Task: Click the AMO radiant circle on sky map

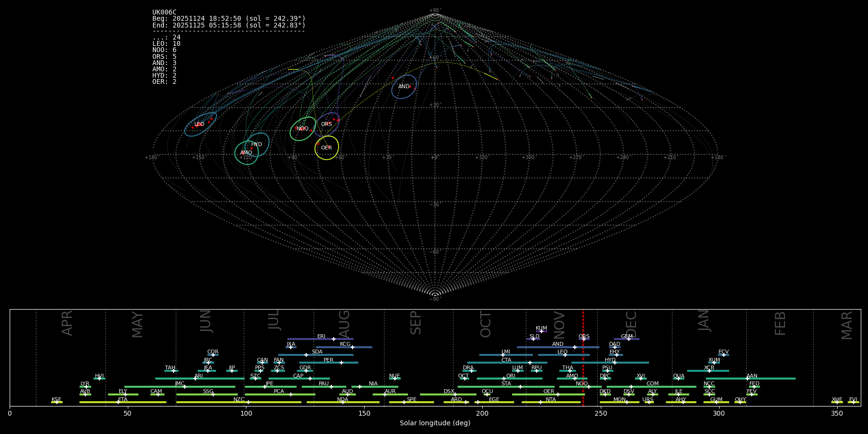Action: click(x=246, y=153)
